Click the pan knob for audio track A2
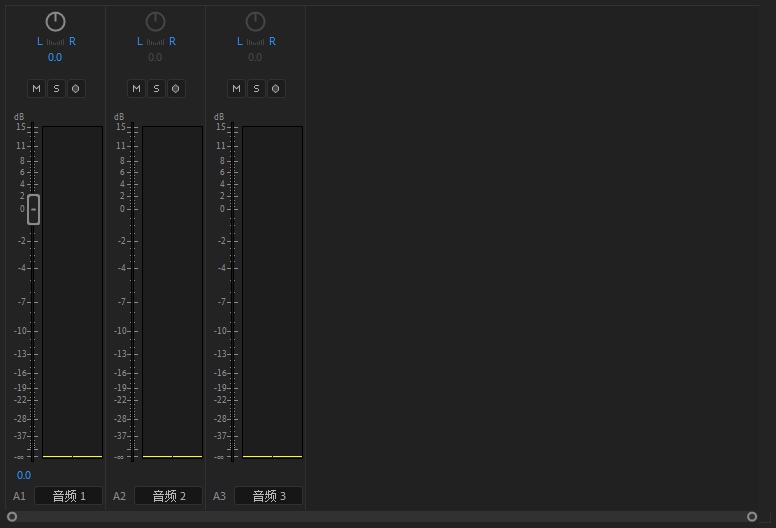This screenshot has width=776, height=528. [155, 22]
